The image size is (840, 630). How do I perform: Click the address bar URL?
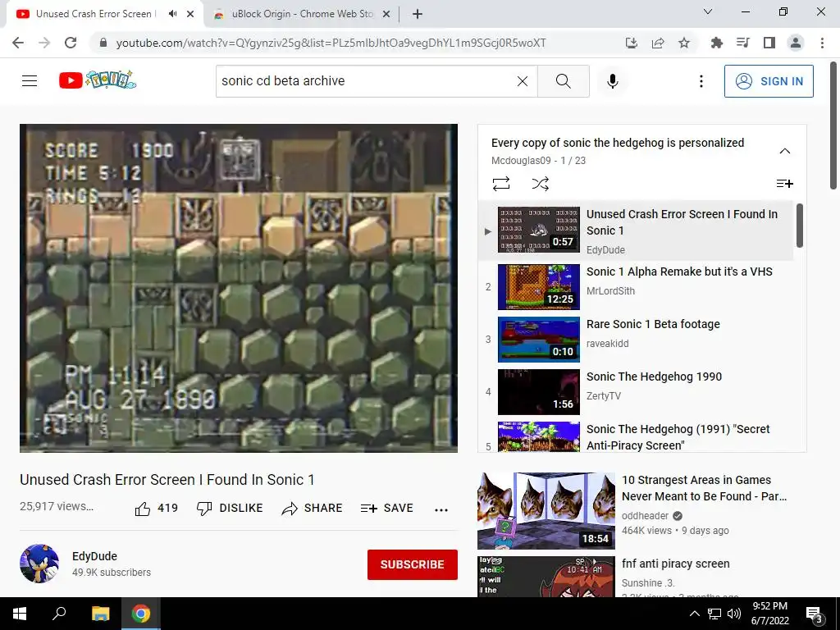pyautogui.click(x=331, y=43)
